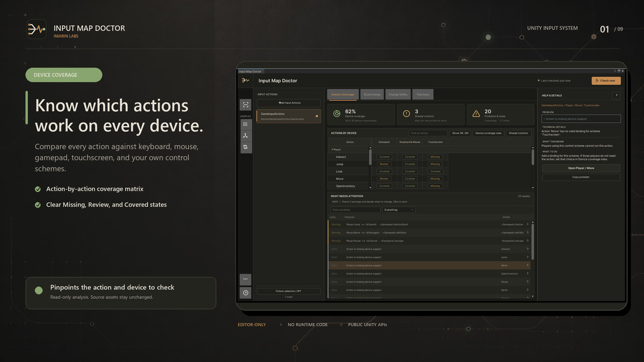
Task: Click the Input Map Doctor logo icon
Action: click(x=245, y=80)
